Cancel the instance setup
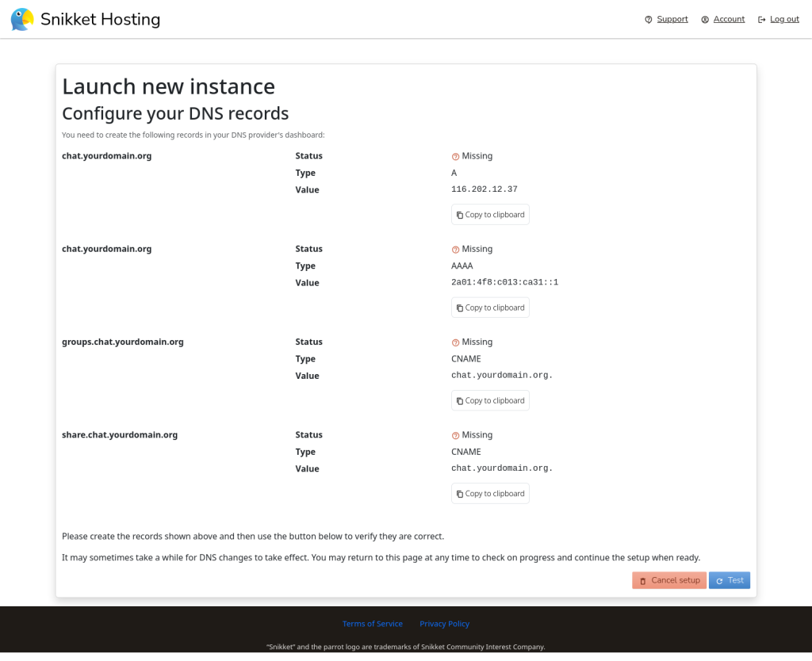 (x=669, y=580)
